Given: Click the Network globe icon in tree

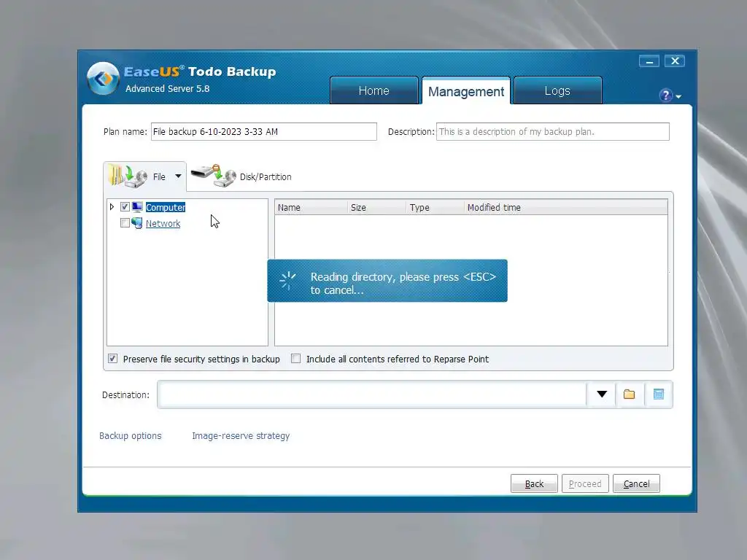Looking at the screenshot, I should (x=136, y=223).
